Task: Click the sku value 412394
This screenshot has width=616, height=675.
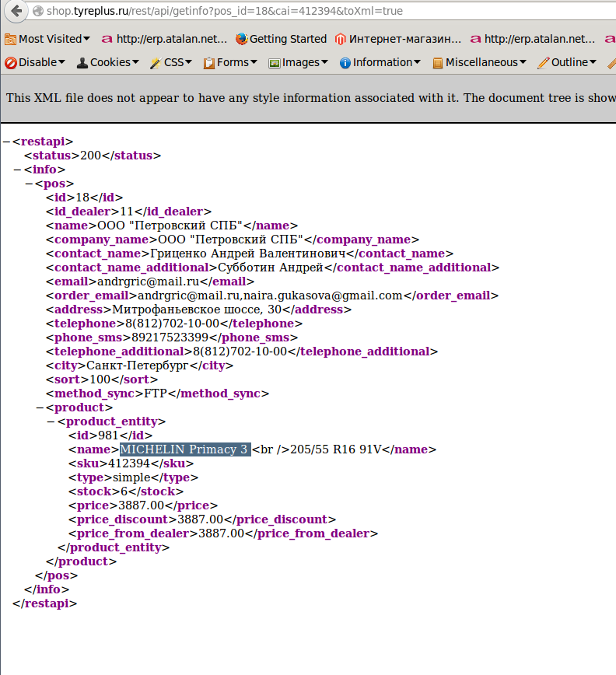Action: pyautogui.click(x=129, y=463)
